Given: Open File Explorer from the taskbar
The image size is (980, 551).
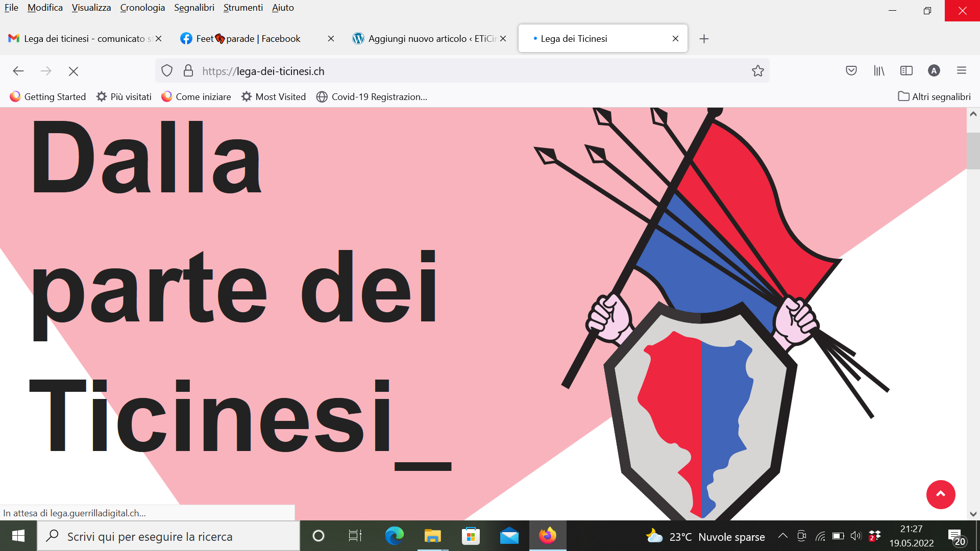Looking at the screenshot, I should 432,536.
